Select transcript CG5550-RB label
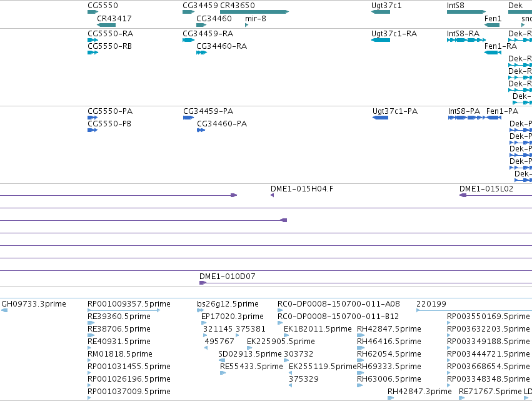 coord(109,46)
